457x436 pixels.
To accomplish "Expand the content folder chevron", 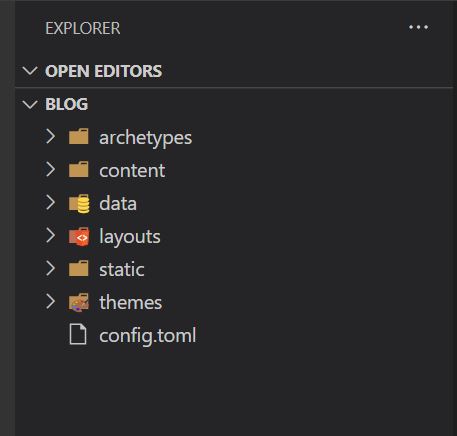I will coord(50,169).
